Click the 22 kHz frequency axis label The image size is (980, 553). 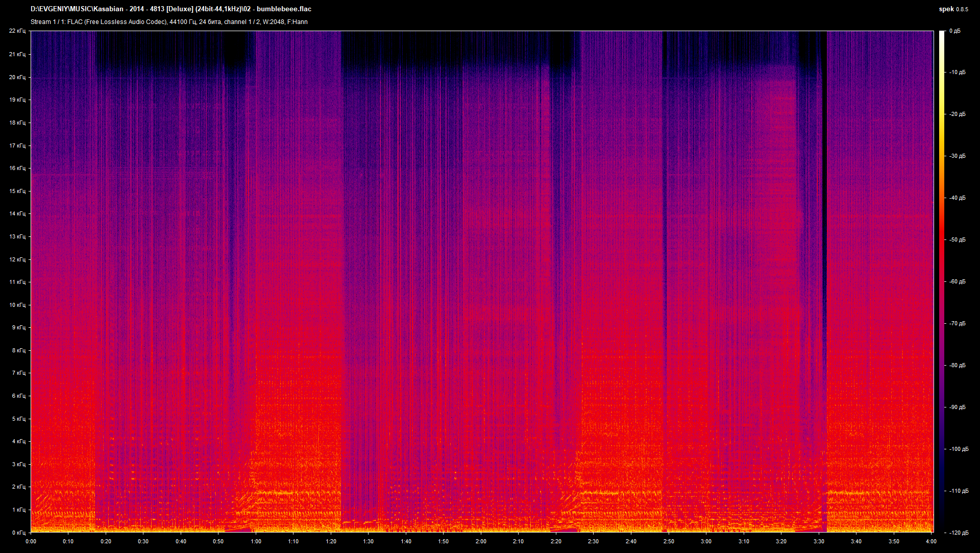click(17, 31)
